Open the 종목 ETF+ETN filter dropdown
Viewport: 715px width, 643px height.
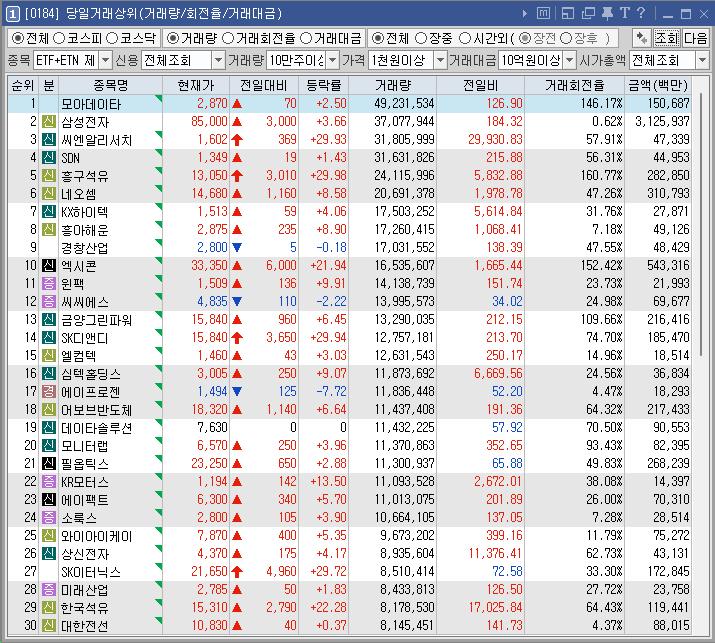(x=105, y=60)
